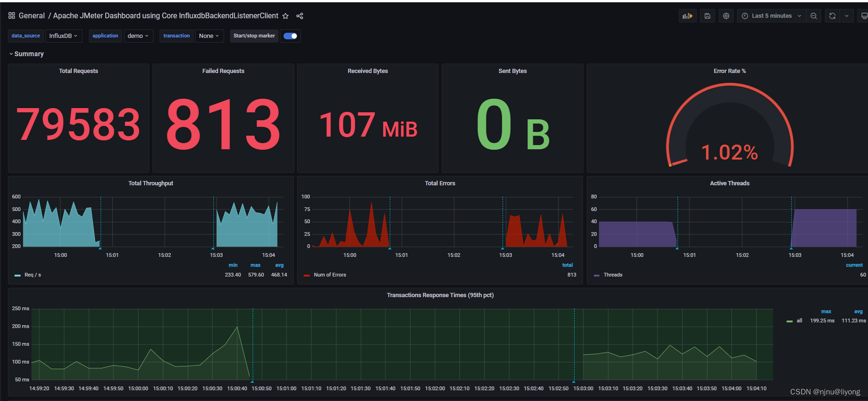Sort throughput legend by min
Image resolution: width=868 pixels, height=401 pixels.
(233, 265)
